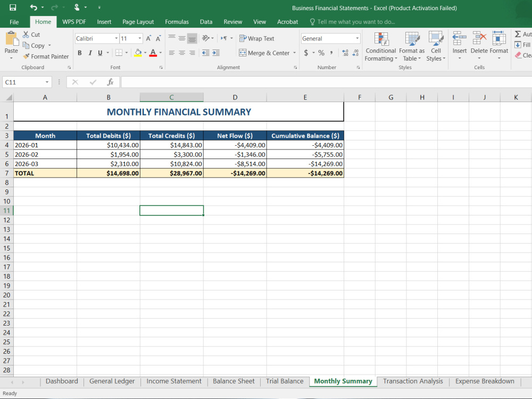Open the font size dropdown
Image resolution: width=532 pixels, height=399 pixels.
pyautogui.click(x=139, y=38)
